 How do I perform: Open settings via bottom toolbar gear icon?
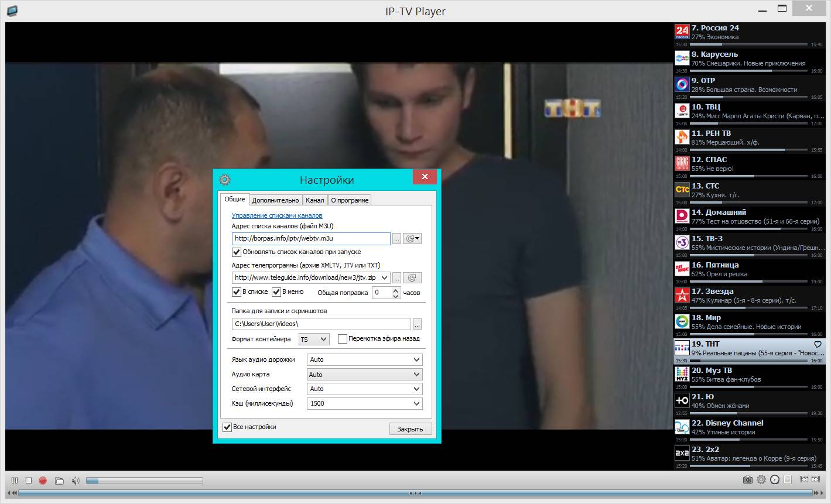click(x=761, y=479)
